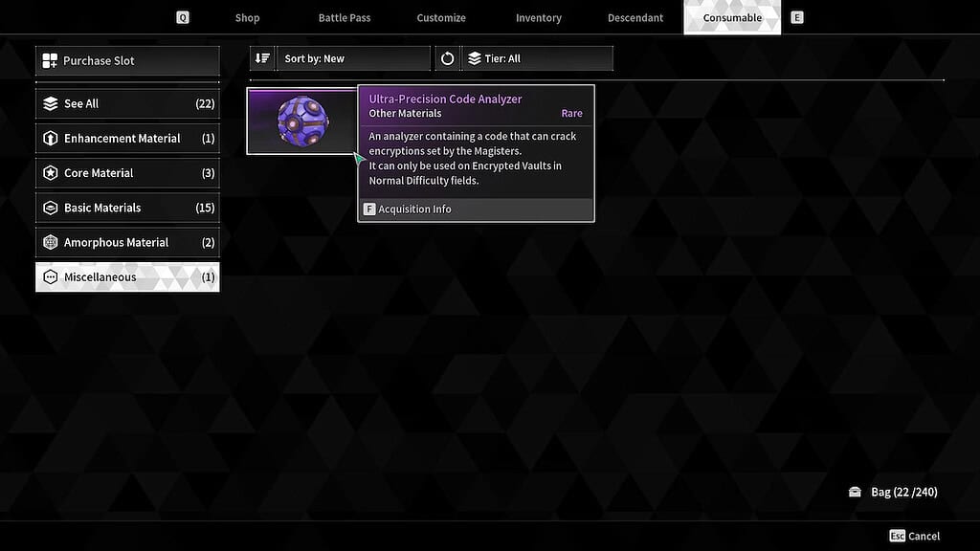Click the See All stacked layers icon

pyautogui.click(x=50, y=103)
